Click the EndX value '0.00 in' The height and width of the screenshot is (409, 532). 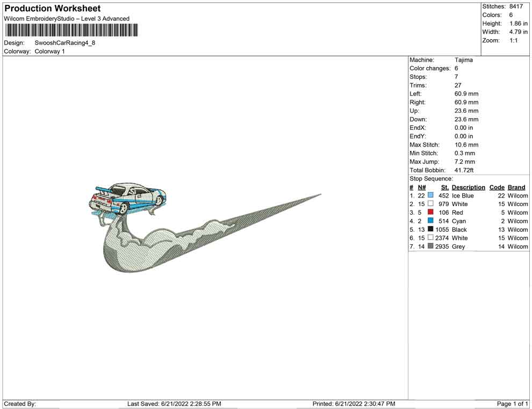464,127
